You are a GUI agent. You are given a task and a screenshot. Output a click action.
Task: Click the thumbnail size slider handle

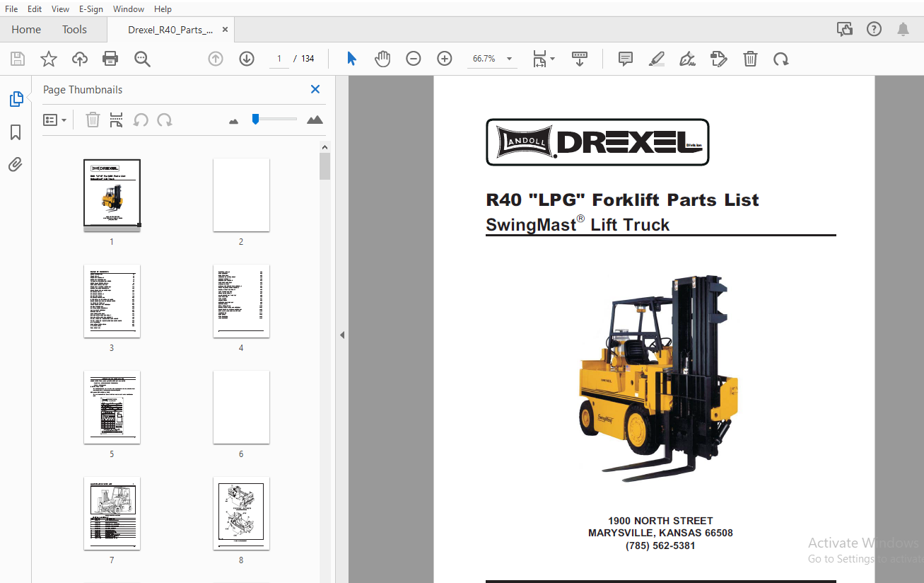255,119
